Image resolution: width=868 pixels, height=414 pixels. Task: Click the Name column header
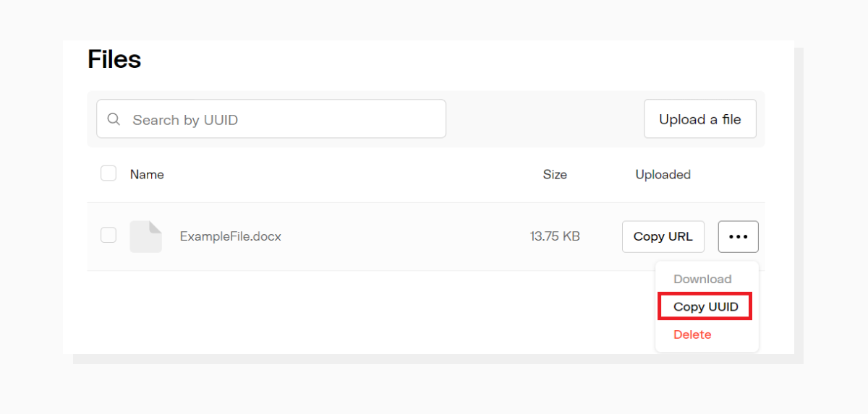tap(147, 174)
